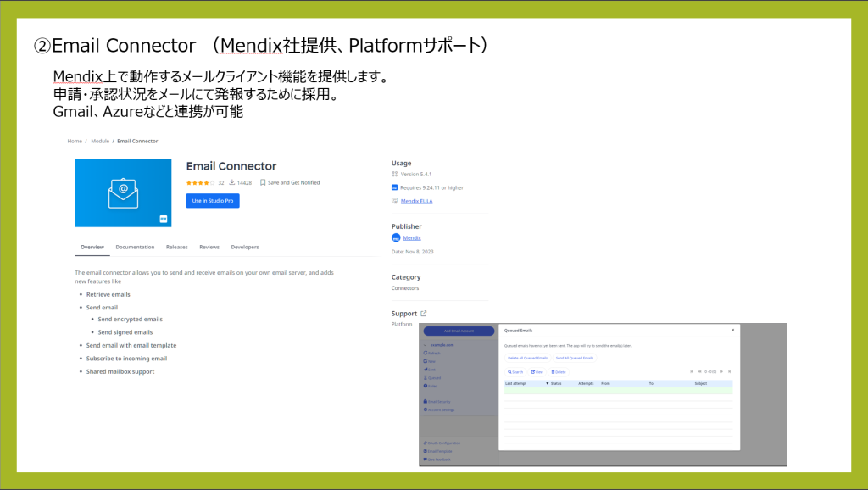Screen dimensions: 868x490
Task: Switch to the Documentation tab
Action: 135,247
